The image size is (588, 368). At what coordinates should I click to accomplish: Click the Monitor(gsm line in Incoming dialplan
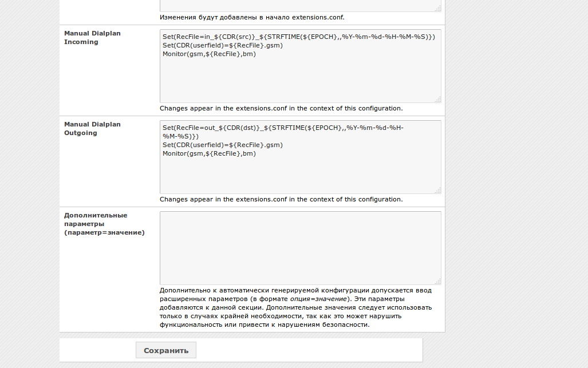tap(208, 54)
